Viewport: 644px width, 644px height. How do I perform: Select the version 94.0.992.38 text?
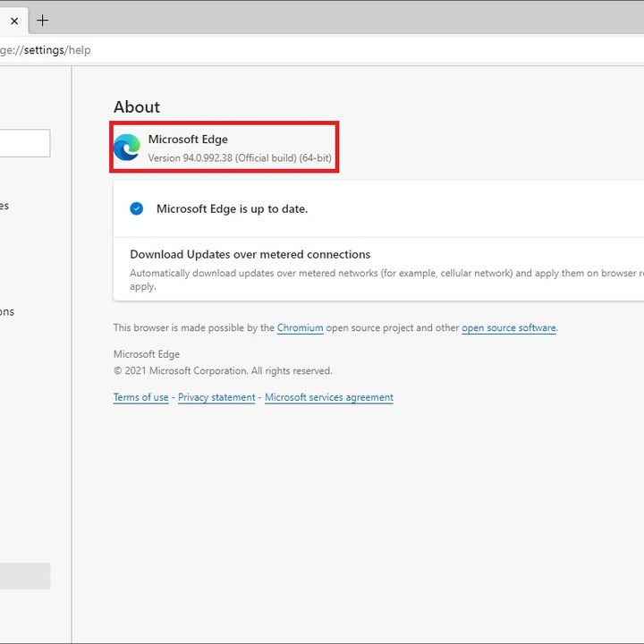tap(240, 158)
